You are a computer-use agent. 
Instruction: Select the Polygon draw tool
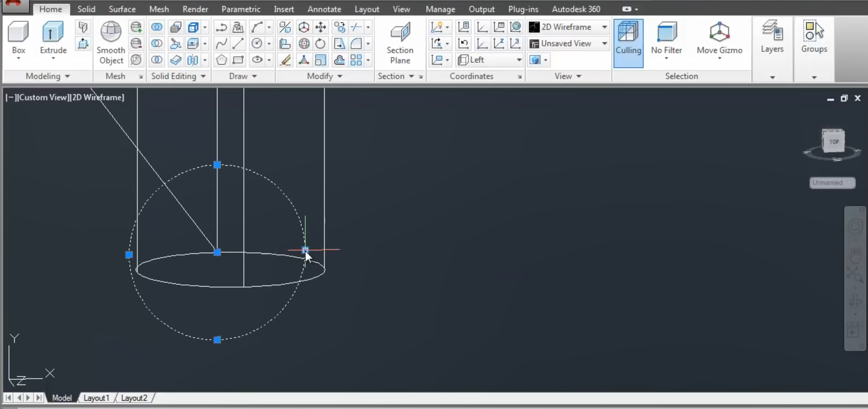221,60
